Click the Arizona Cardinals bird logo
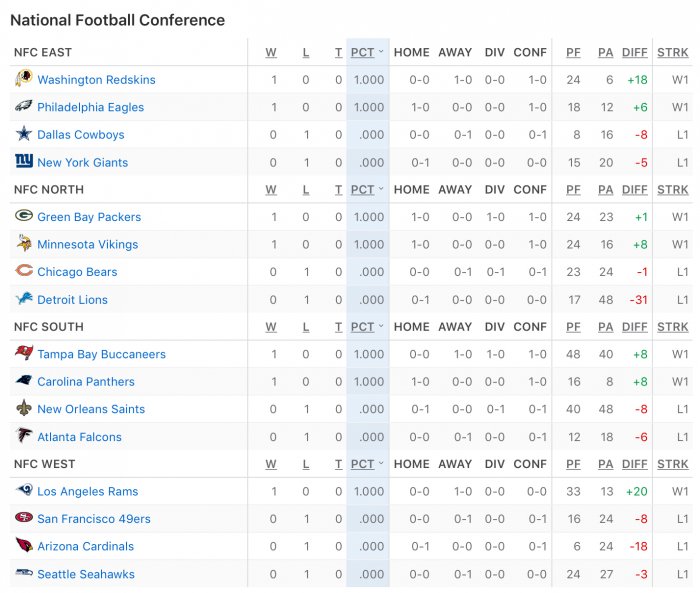Viewport: 700px width, 593px height. [24, 545]
